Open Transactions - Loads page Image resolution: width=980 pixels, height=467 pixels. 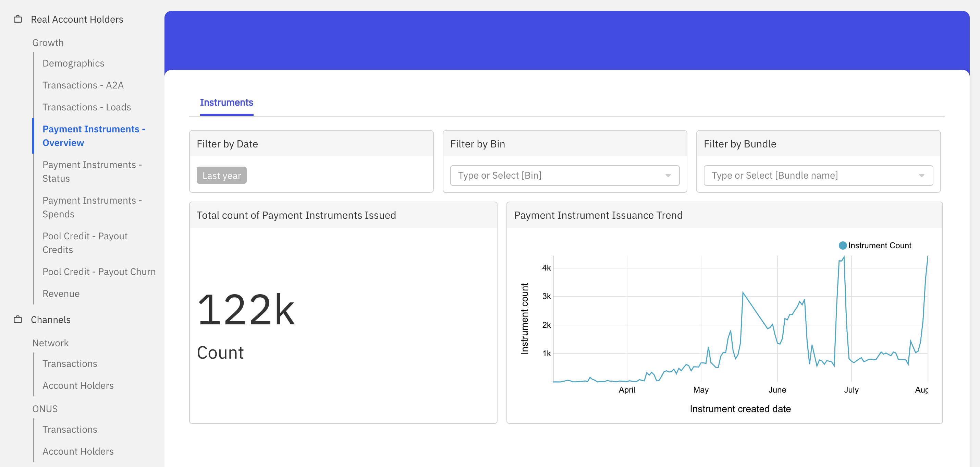tap(87, 107)
